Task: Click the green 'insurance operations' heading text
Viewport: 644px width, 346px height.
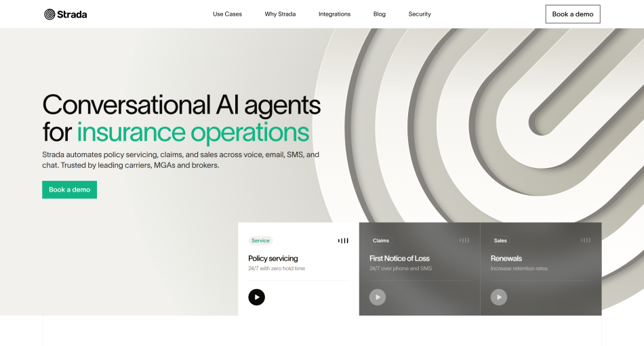Action: pyautogui.click(x=193, y=132)
